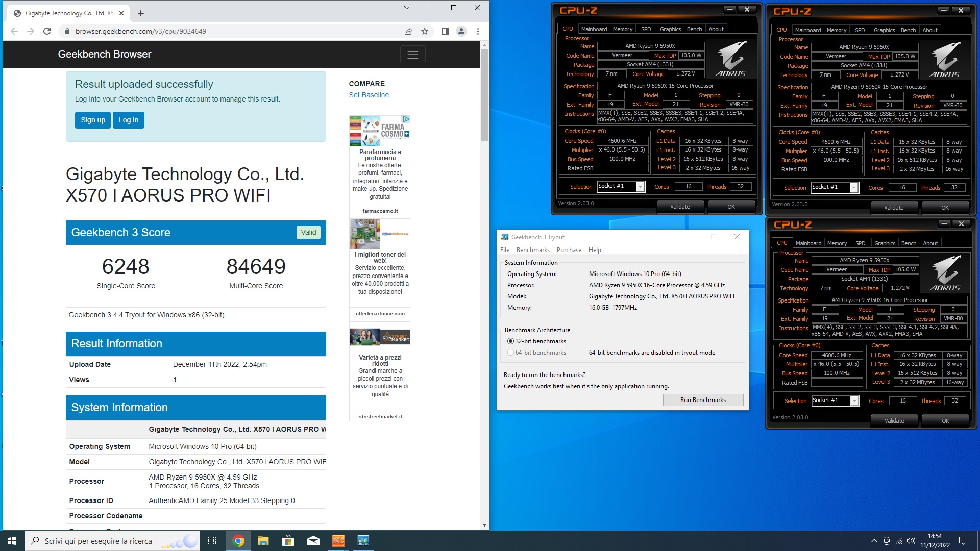Switch to SPD tab in top-right CPU-Z
This screenshot has width=980, height=551.
860,30
